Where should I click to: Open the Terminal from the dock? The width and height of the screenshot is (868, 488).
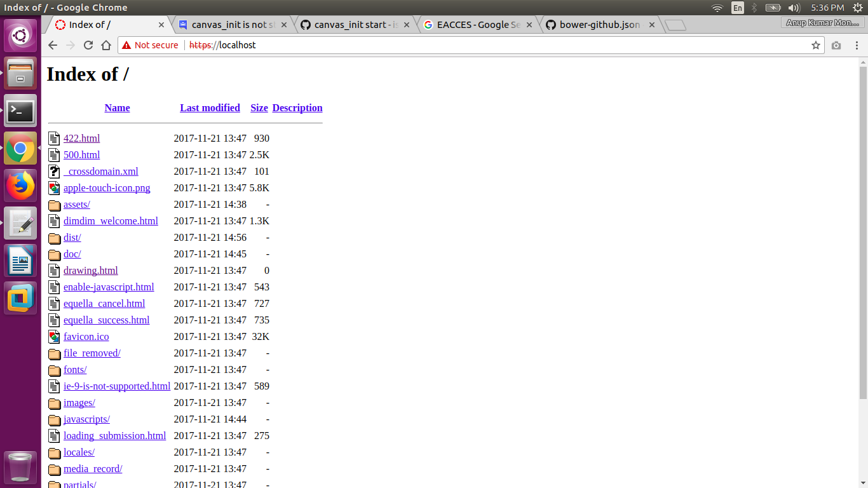coord(20,111)
